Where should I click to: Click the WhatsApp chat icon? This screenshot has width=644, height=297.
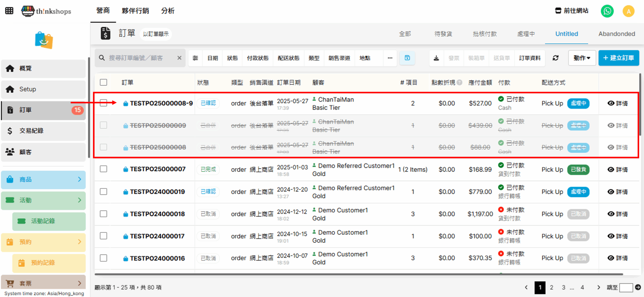point(607,11)
